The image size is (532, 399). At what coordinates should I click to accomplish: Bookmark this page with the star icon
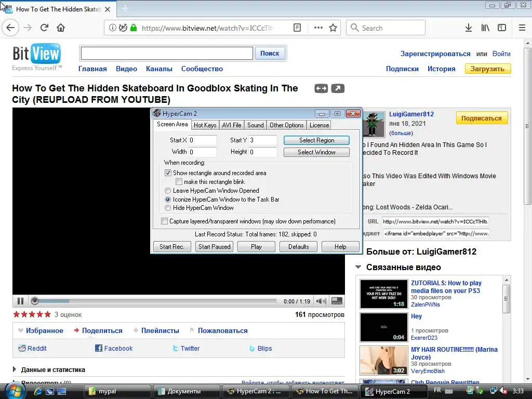pos(333,28)
